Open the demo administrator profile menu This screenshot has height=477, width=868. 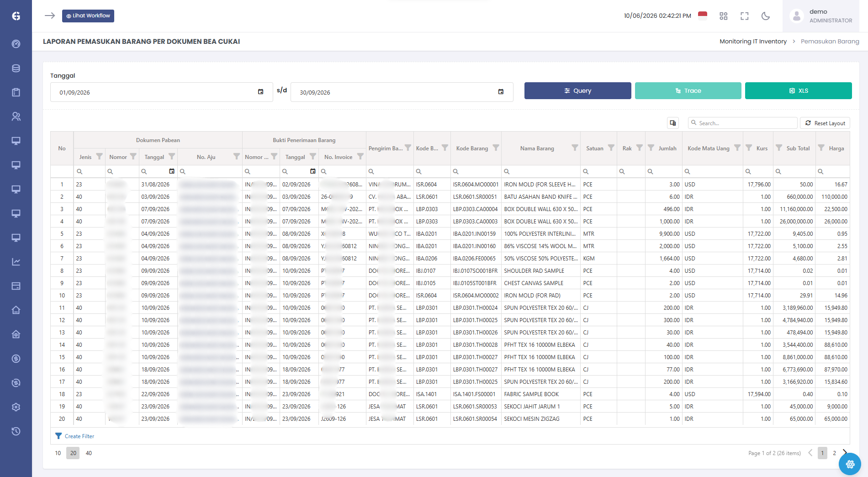tap(821, 16)
